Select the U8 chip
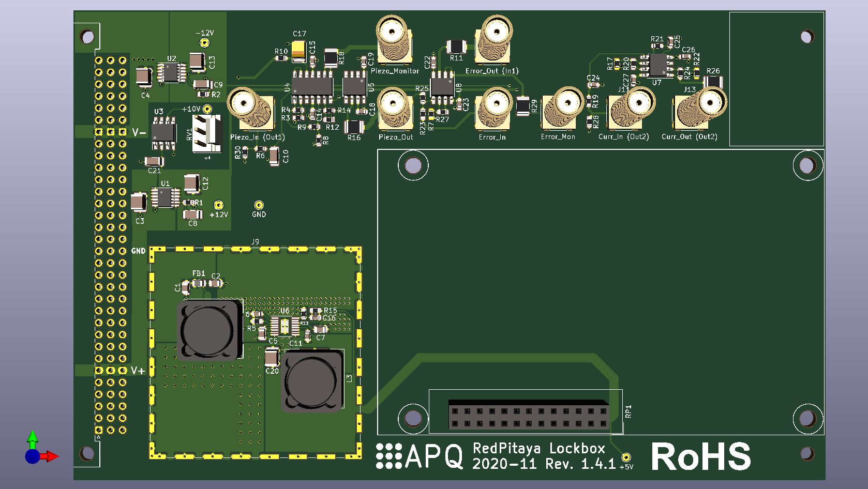The image size is (868, 489). coord(443,86)
